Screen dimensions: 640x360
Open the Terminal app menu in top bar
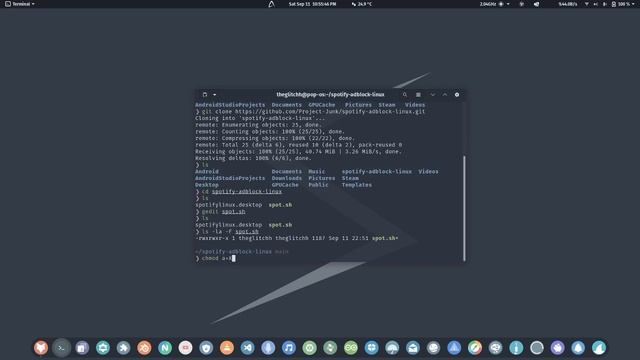pyautogui.click(x=20, y=4)
